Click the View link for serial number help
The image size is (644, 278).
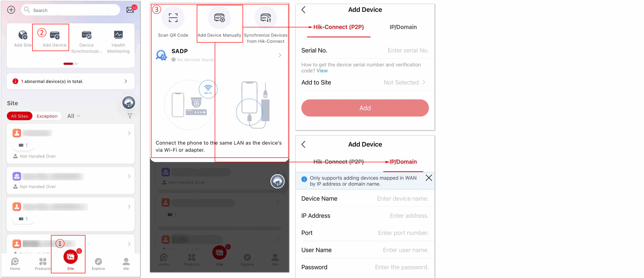[322, 71]
